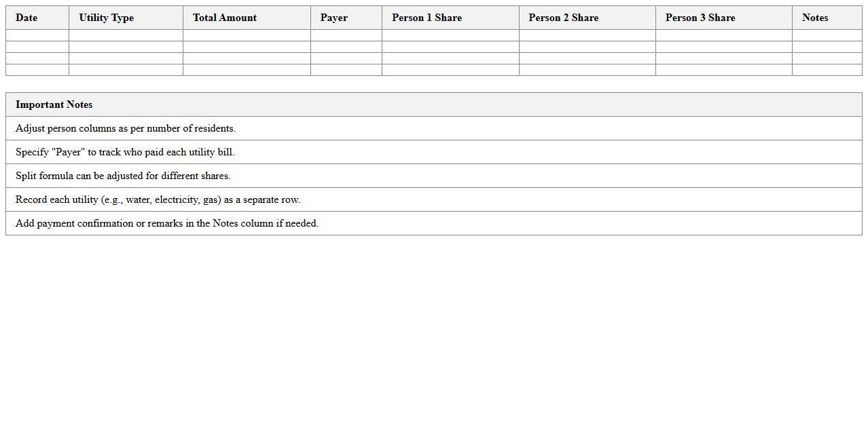Select the 'Add payment confirmation' note row
This screenshot has height=441, width=868.
coord(167,223)
